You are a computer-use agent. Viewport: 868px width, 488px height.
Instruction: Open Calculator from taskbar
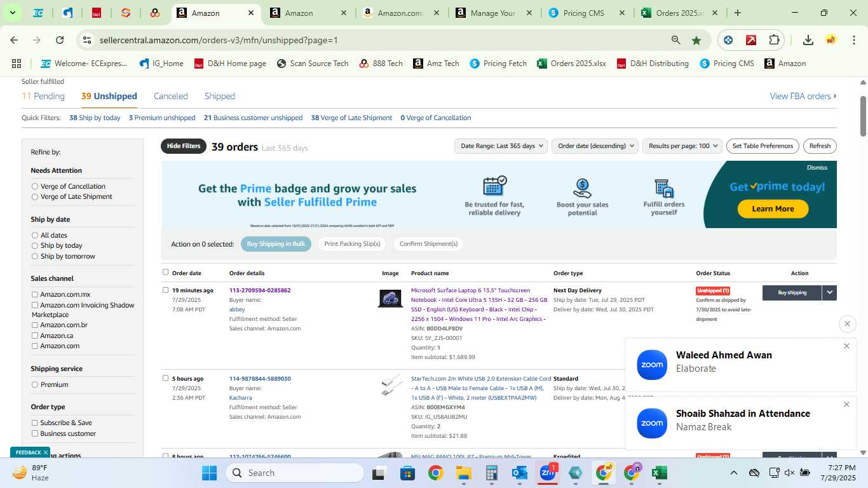point(491,473)
